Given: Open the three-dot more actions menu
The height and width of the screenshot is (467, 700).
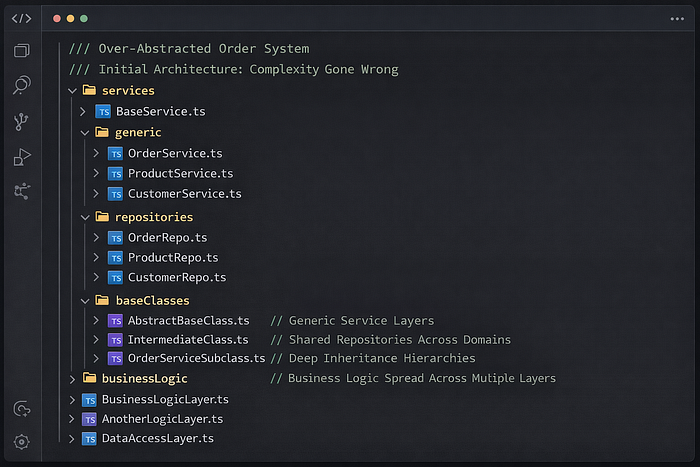Looking at the screenshot, I should (x=677, y=19).
